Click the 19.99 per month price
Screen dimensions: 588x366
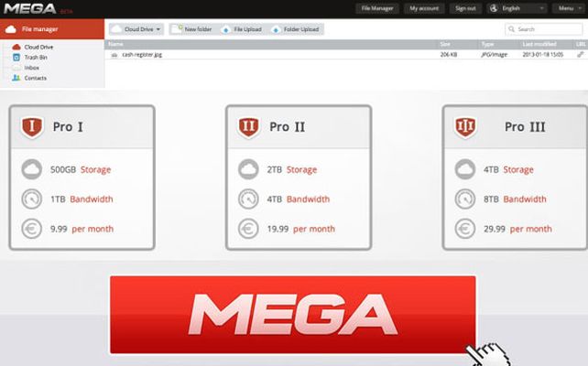pyautogui.click(x=301, y=229)
